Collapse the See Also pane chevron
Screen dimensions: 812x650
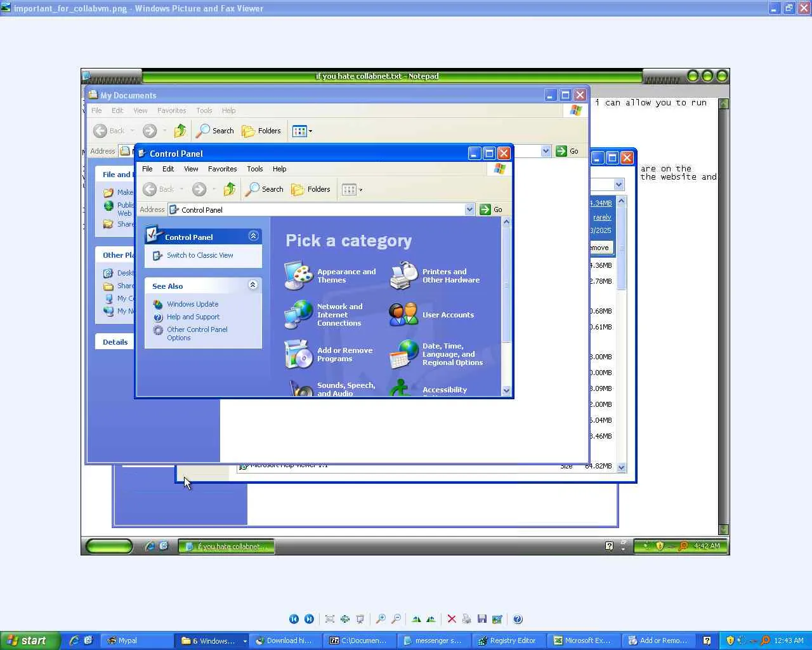click(x=253, y=285)
